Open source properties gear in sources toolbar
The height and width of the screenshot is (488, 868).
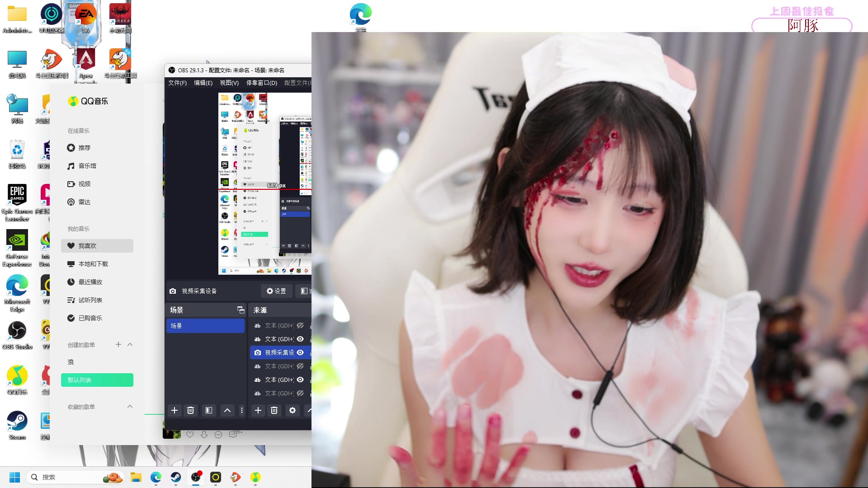click(x=292, y=410)
